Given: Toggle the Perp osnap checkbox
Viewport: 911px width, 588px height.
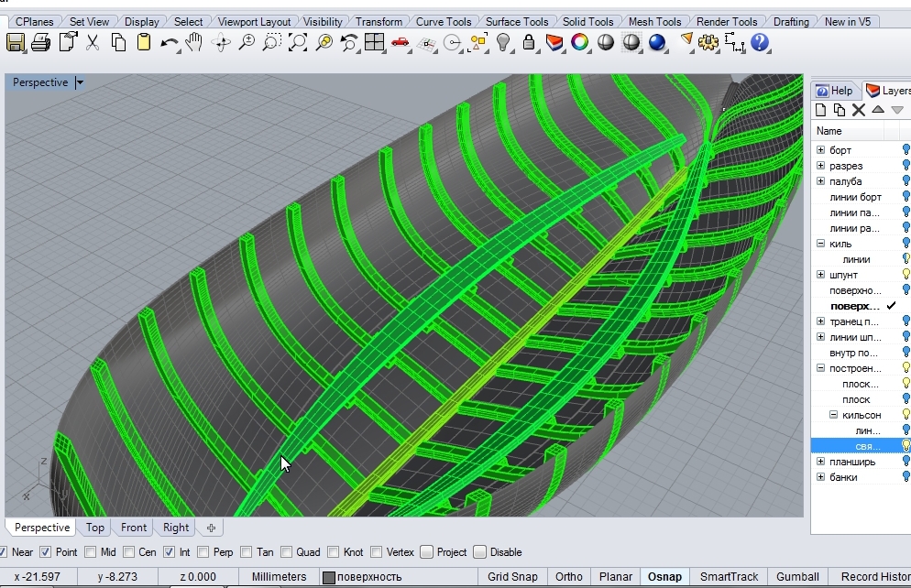Looking at the screenshot, I should [201, 552].
